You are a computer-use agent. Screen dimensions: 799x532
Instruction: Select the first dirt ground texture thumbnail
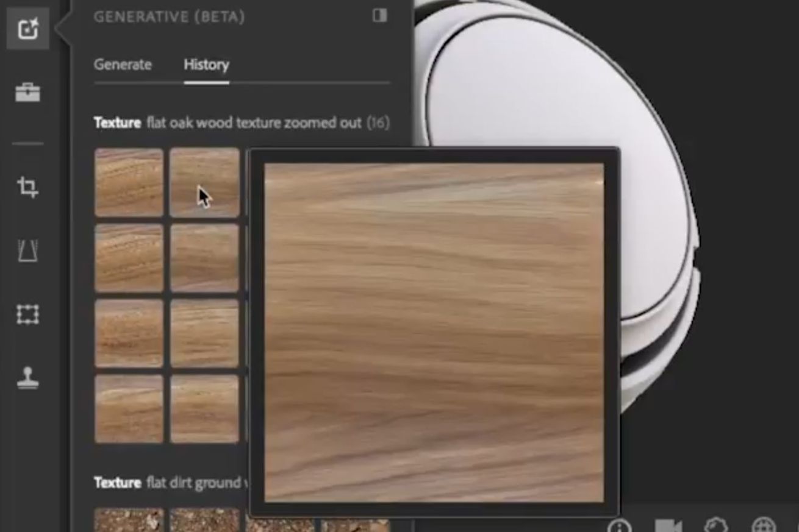coord(128,522)
